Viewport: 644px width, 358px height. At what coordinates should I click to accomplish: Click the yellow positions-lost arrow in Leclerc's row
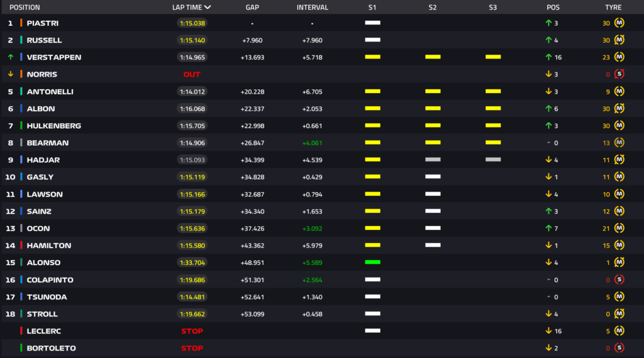548,331
